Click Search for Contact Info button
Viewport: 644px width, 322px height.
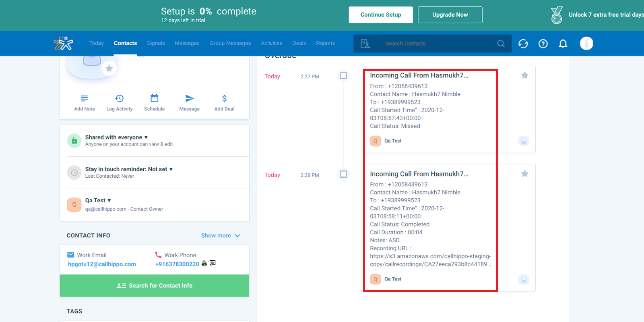(155, 286)
